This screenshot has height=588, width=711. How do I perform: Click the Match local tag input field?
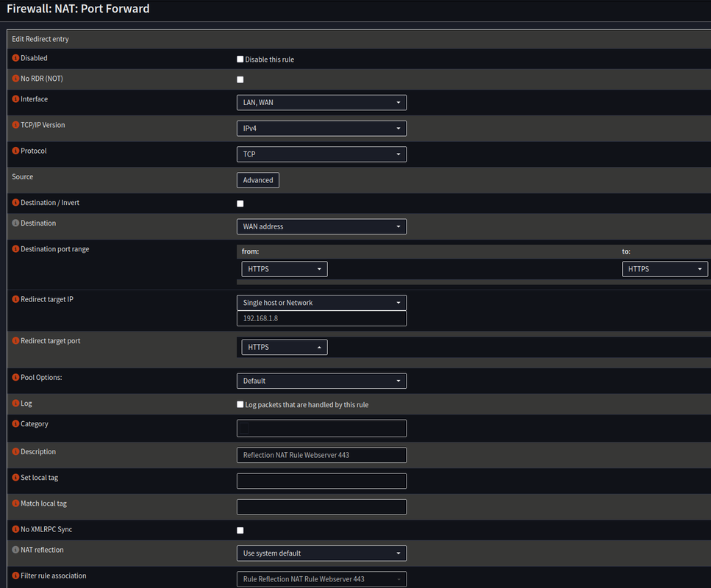(x=321, y=507)
